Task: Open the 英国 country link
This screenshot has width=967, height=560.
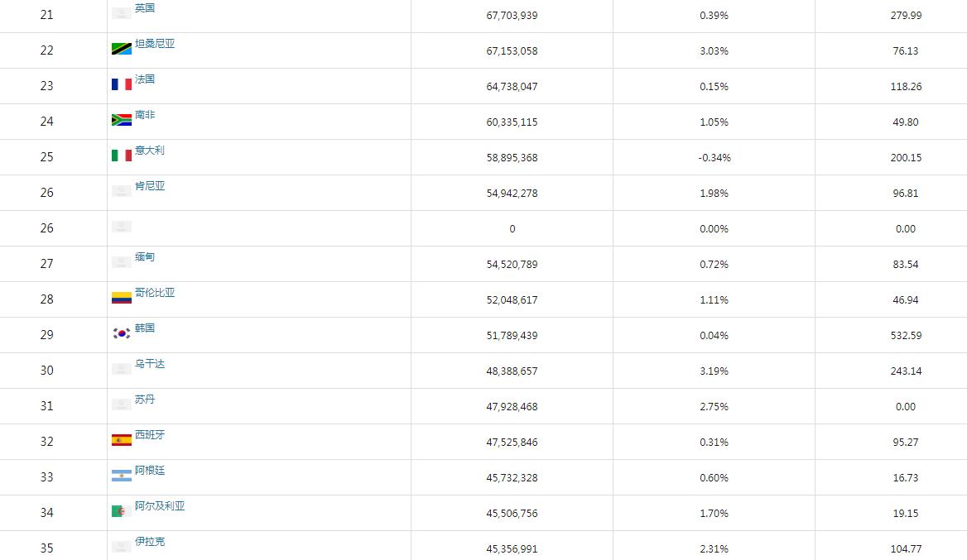Action: 145,8
